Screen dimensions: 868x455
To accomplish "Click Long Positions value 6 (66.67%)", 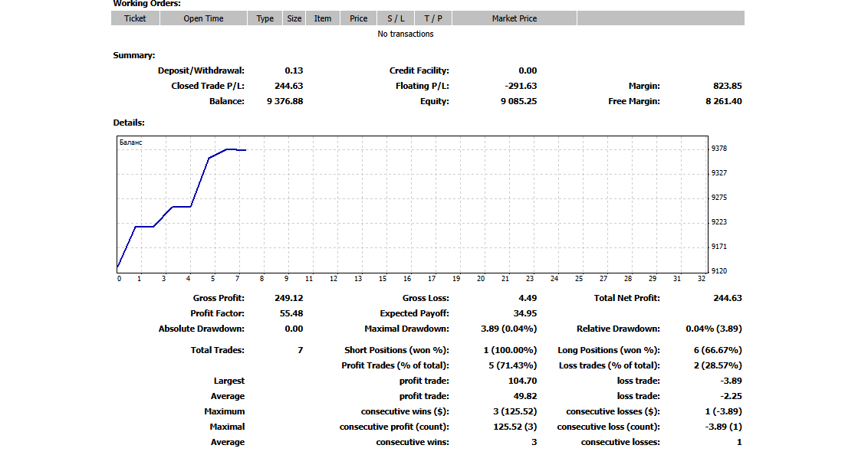I will [718, 351].
